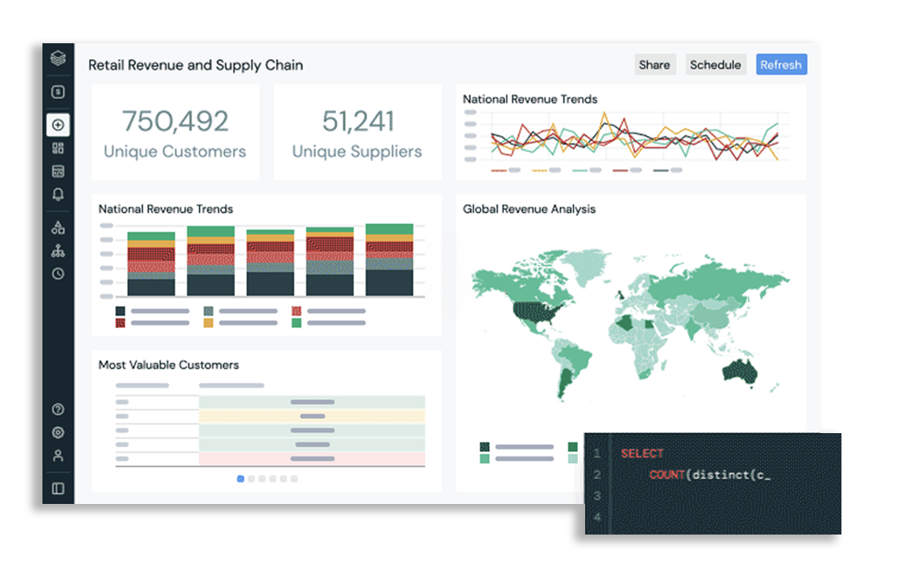
Task: Click Brazil on the revenue map
Action: tap(577, 358)
